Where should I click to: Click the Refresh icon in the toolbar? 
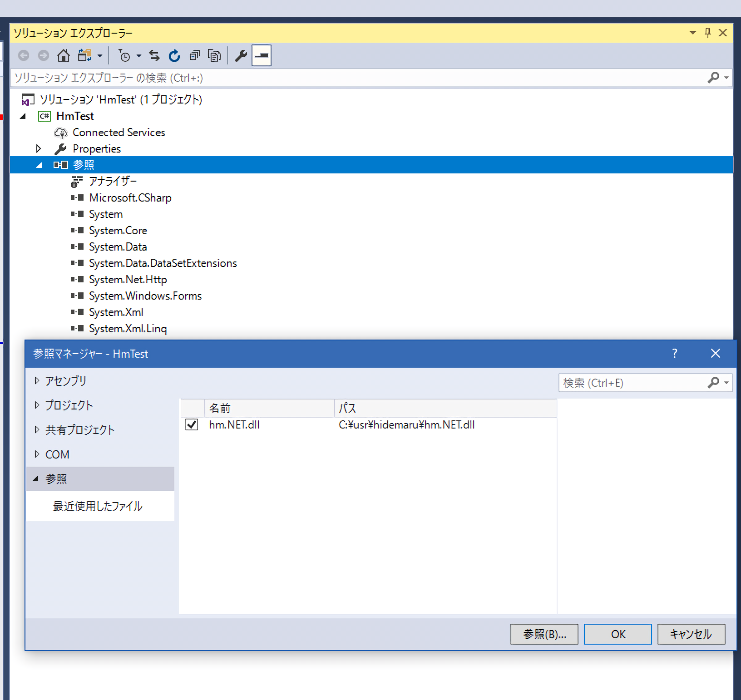pos(174,55)
